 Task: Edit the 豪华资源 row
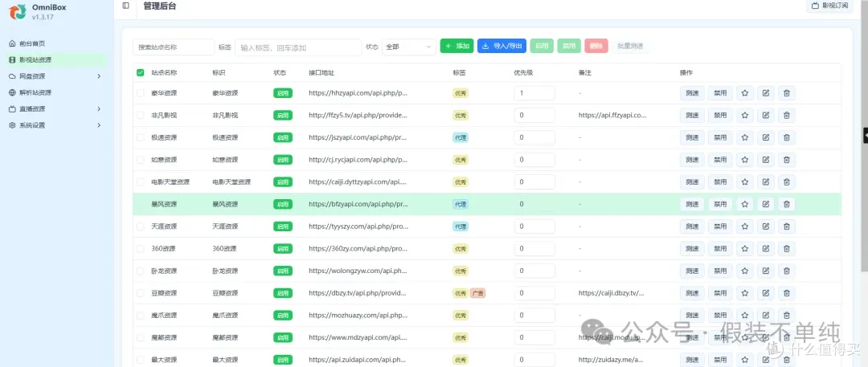(766, 93)
